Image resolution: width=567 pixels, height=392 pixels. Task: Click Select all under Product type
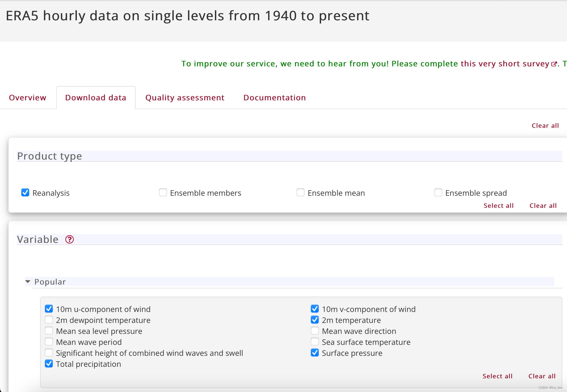tap(498, 206)
